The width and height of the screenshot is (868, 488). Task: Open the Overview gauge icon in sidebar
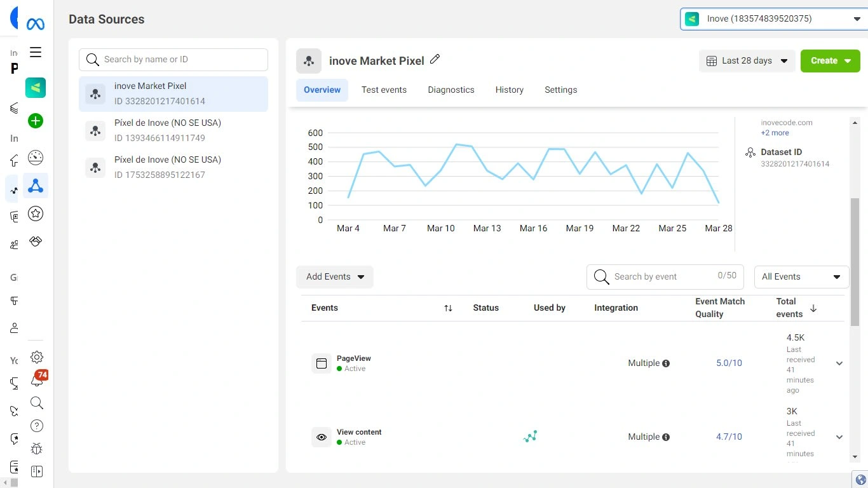[36, 158]
